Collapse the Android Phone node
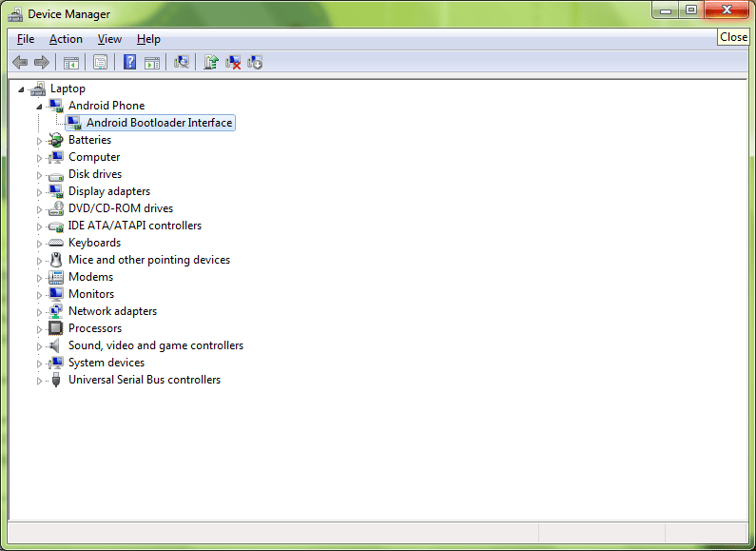Viewport: 756px width, 551px height. [39, 107]
